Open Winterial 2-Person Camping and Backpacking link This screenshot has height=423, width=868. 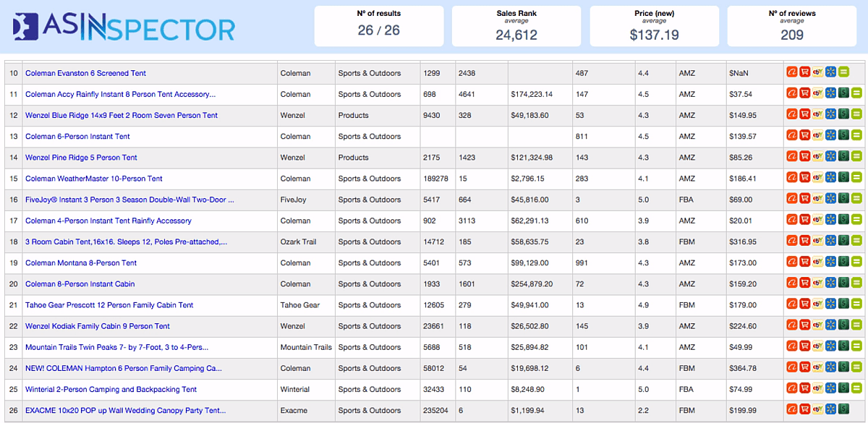pyautogui.click(x=111, y=389)
